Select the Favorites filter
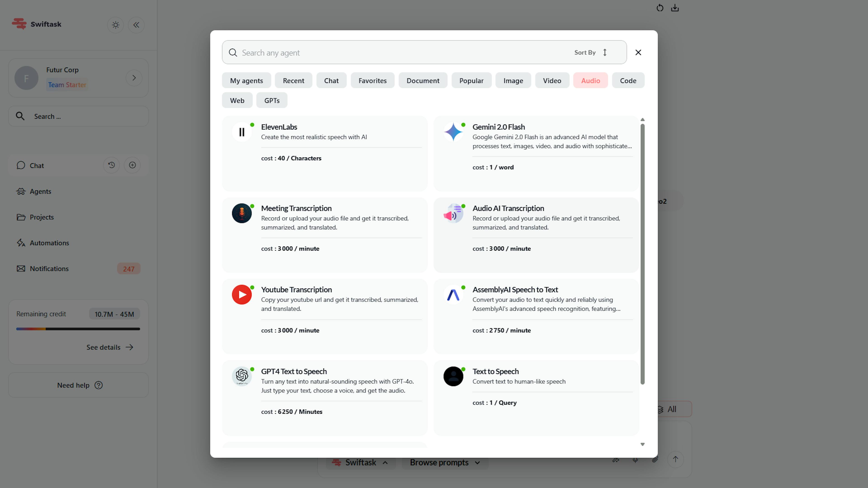The image size is (868, 488). [x=372, y=80]
